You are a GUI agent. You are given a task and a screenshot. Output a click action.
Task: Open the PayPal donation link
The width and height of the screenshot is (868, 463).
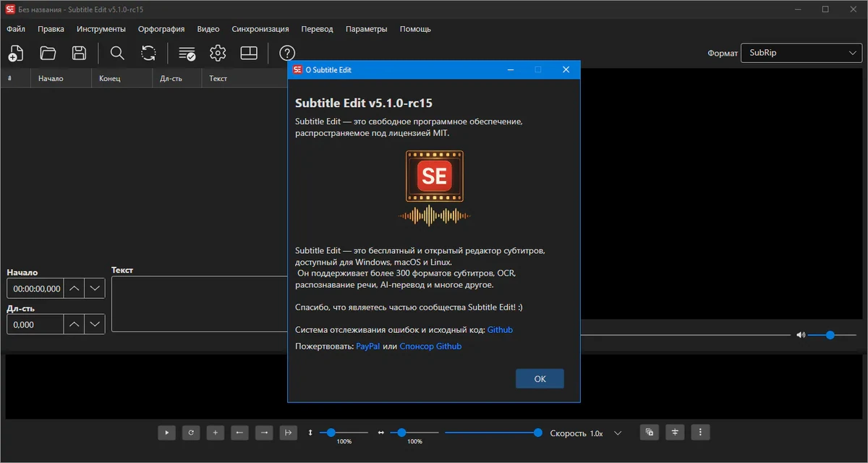[367, 347]
